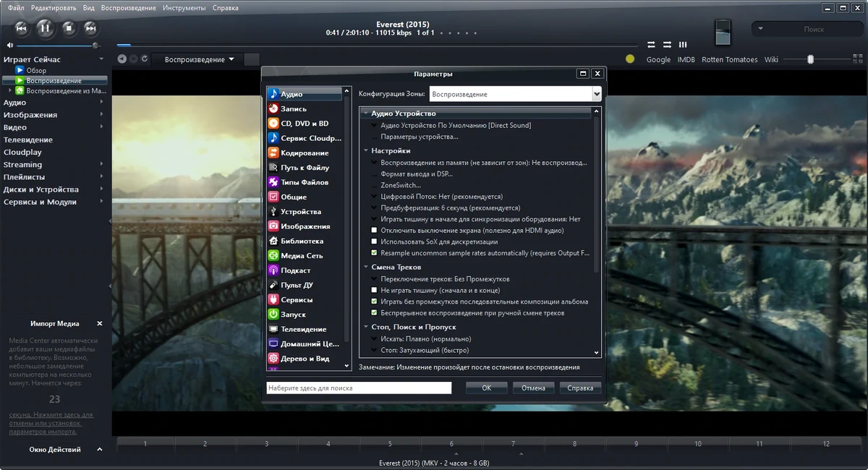Expand Воспроизведение из Ма... tree node
This screenshot has height=470, width=868.
(x=9, y=91)
